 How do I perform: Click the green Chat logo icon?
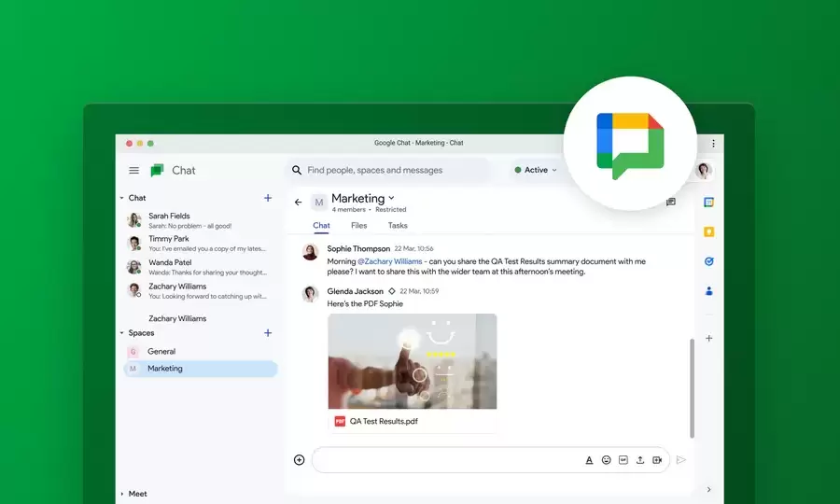(157, 170)
